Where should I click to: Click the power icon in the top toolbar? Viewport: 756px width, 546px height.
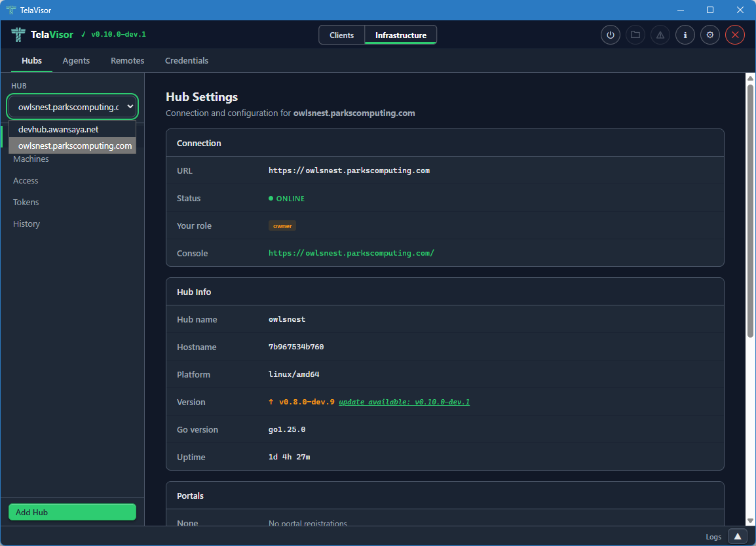(x=610, y=35)
